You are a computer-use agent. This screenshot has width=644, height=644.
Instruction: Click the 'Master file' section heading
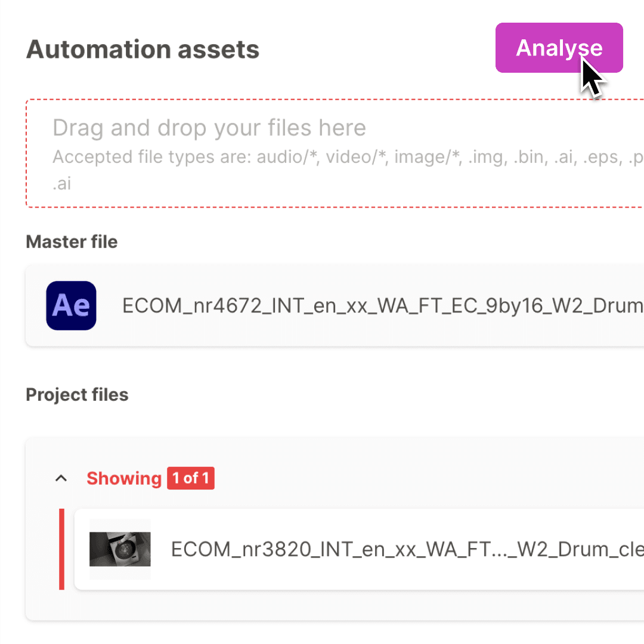(72, 241)
